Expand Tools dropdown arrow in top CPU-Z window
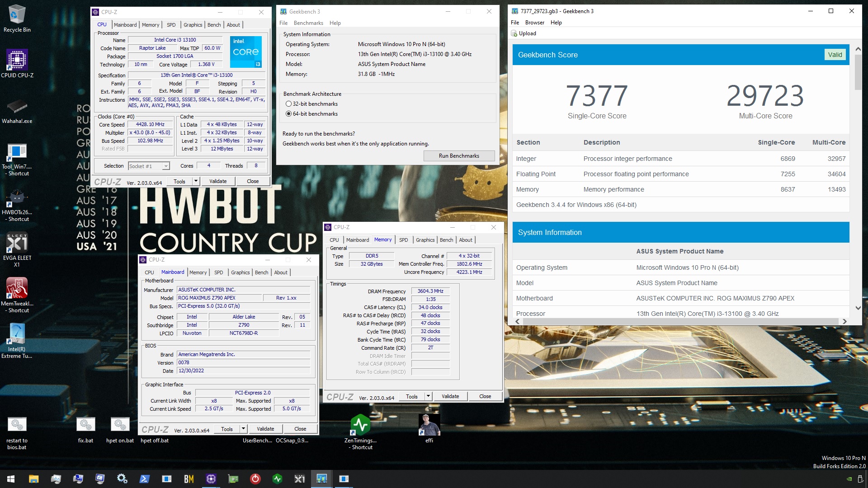Image resolution: width=868 pixels, height=488 pixels. (196, 181)
